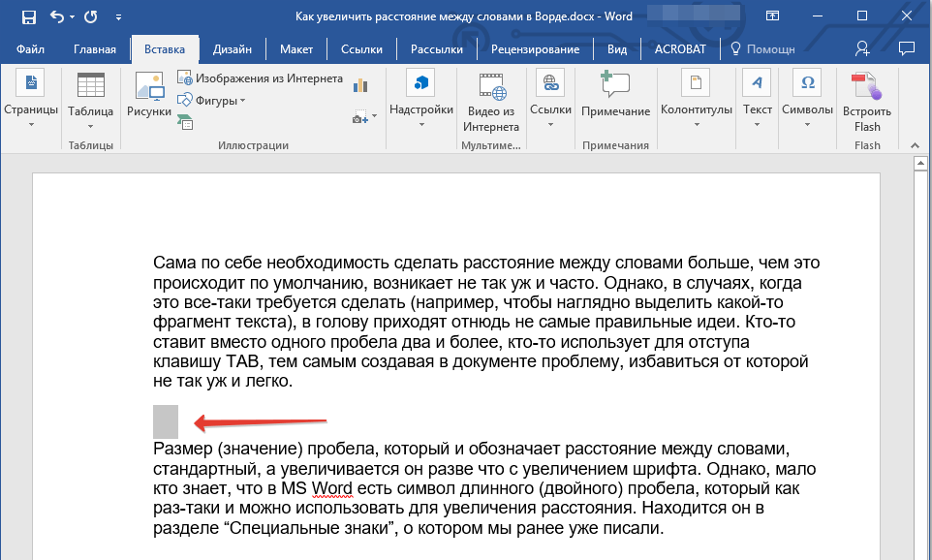
Task: Open the Таблица insert table button
Action: pos(90,98)
